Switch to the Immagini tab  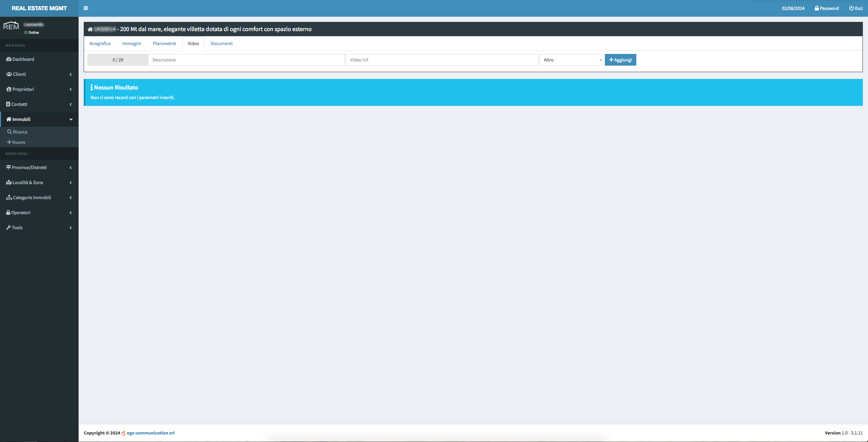[132, 43]
